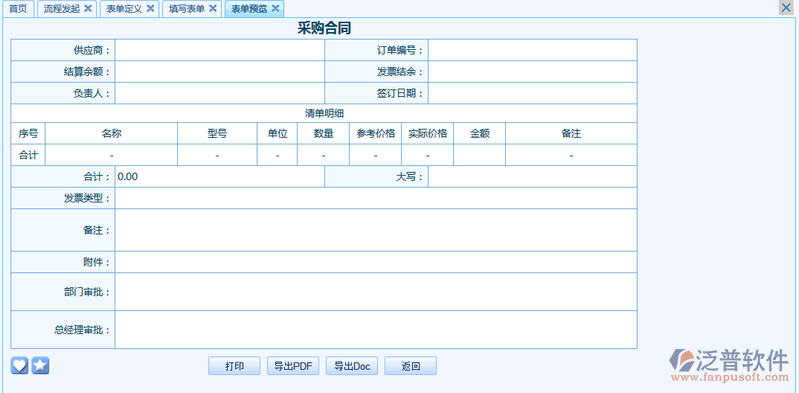Click the 总经理审批 label
Viewport: 799px width, 393px height.
pos(82,330)
